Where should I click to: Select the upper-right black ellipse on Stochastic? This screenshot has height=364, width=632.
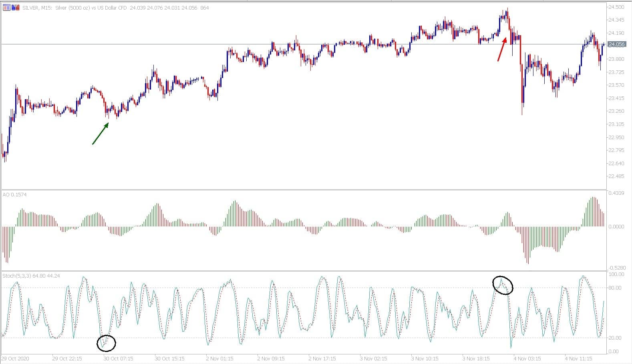[503, 285]
